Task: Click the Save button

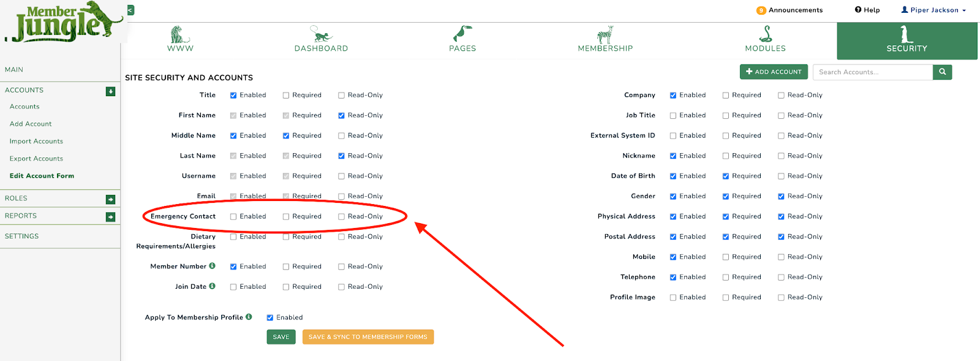Action: pyautogui.click(x=281, y=336)
